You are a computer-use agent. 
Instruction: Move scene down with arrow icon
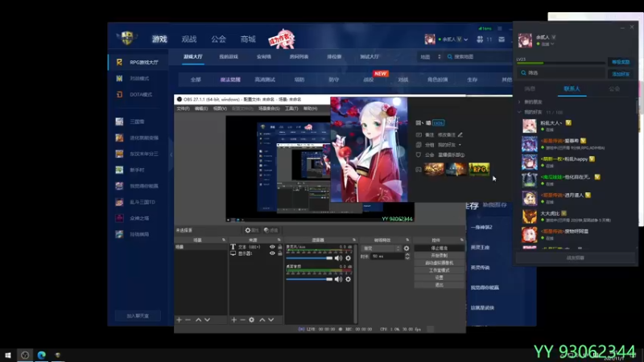coord(208,319)
